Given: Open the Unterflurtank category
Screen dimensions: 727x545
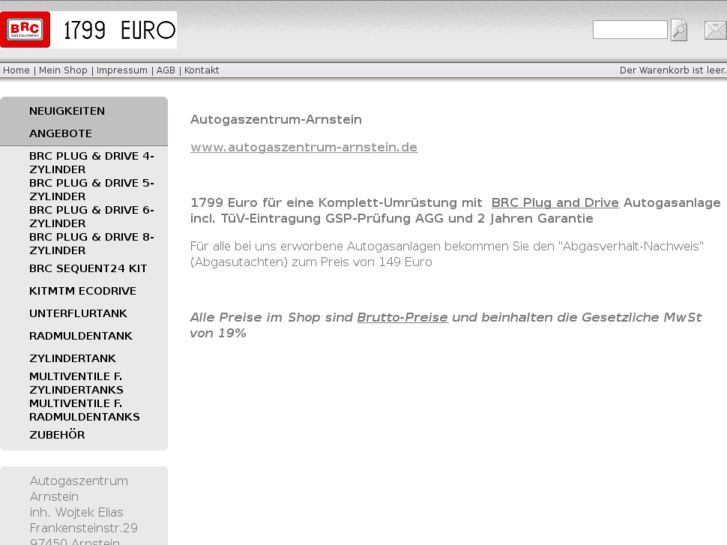Looking at the screenshot, I should coord(78,314).
